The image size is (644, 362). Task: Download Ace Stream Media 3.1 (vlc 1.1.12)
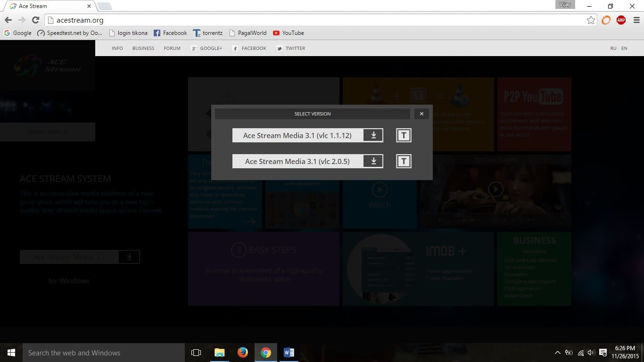point(307,135)
